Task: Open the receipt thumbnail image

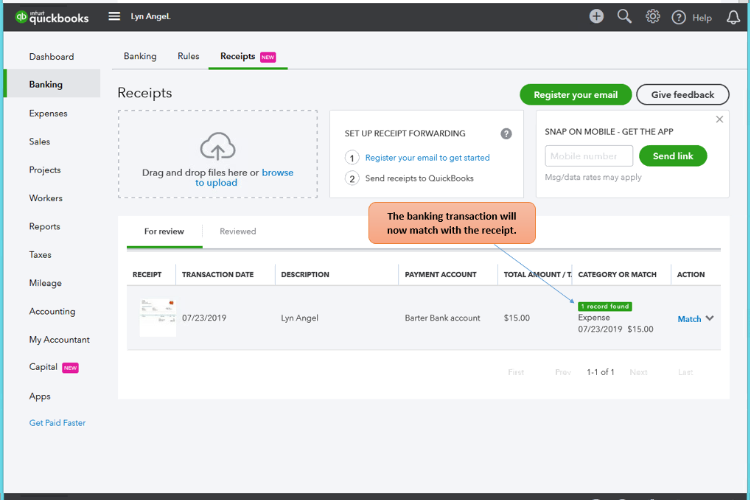Action: [x=158, y=318]
